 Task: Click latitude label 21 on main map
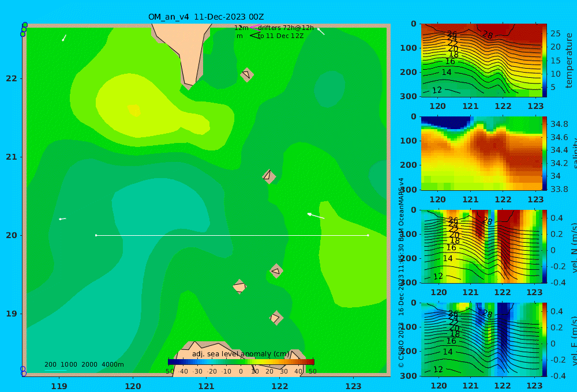click(12, 157)
